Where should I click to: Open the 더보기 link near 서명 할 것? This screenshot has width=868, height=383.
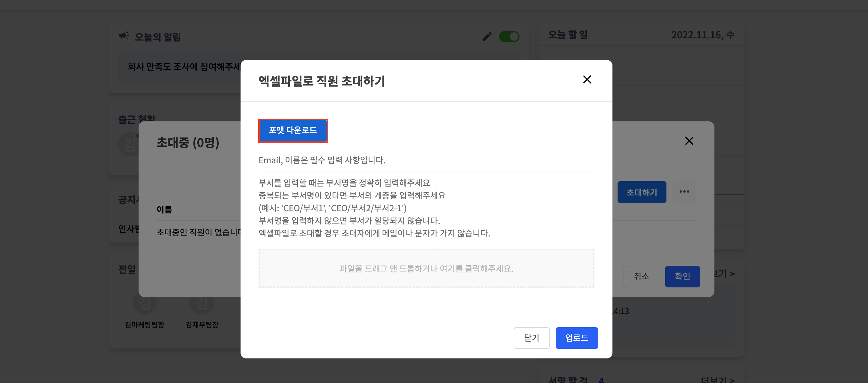click(x=717, y=380)
